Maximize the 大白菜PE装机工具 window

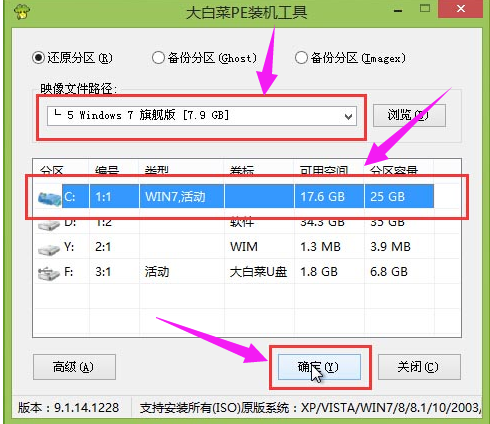click(x=425, y=9)
